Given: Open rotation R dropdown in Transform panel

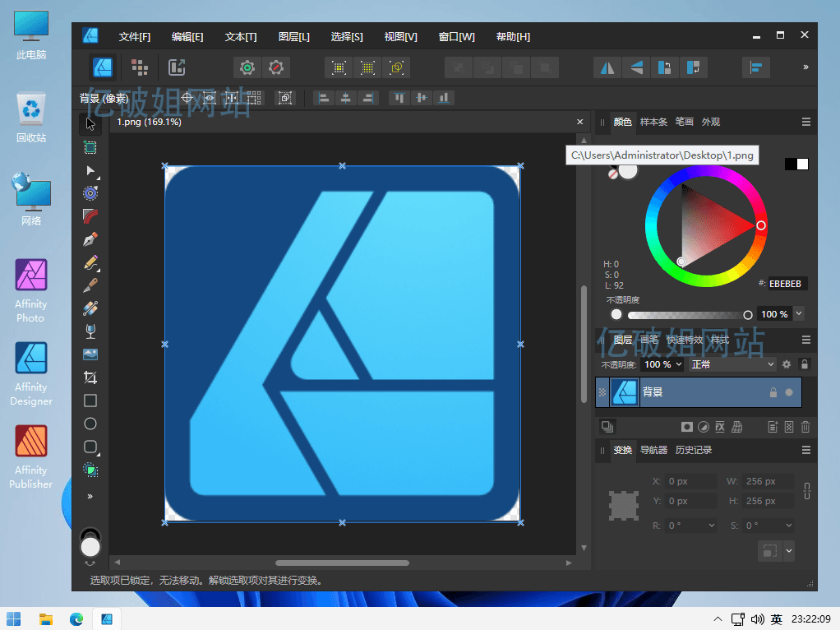Looking at the screenshot, I should [712, 526].
